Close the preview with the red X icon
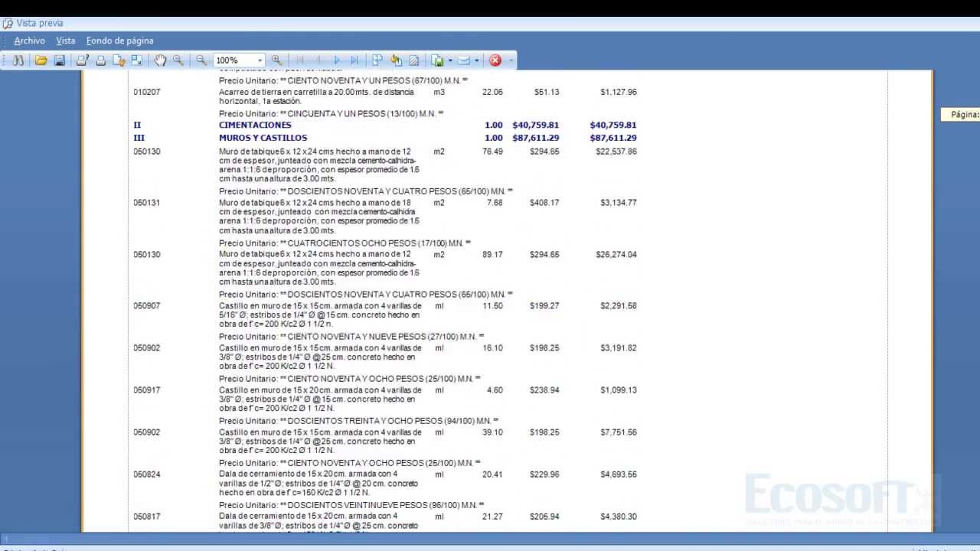980x551 pixels. (495, 60)
